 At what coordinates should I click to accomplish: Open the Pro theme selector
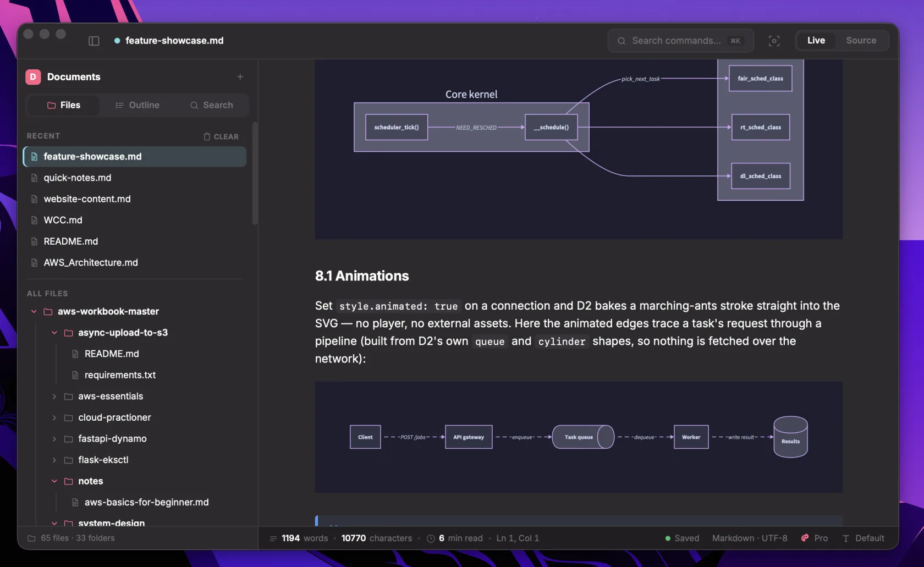pyautogui.click(x=815, y=538)
